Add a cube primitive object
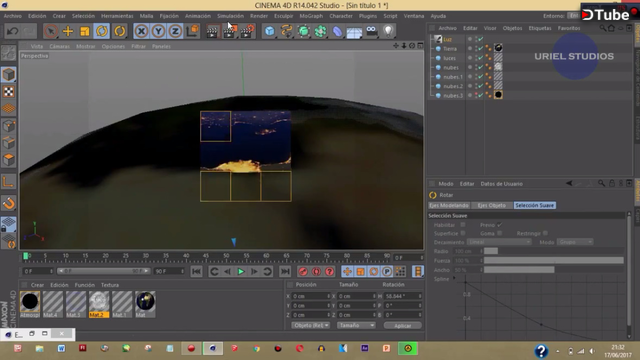This screenshot has height=360, width=640. (x=269, y=31)
